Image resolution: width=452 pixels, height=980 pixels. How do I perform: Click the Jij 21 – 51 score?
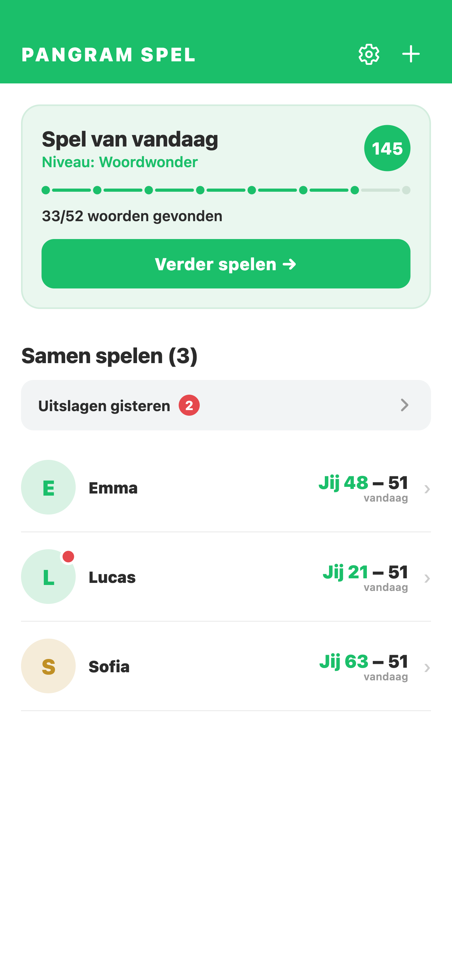(x=365, y=572)
